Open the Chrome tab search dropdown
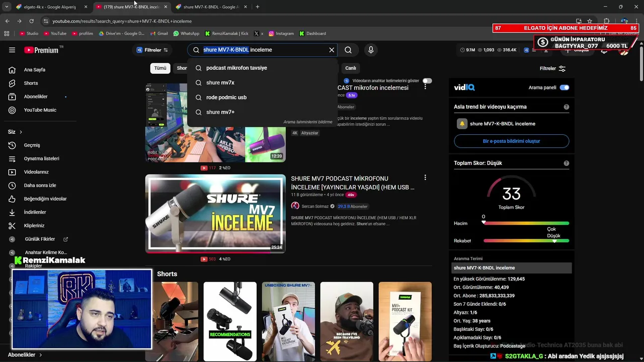Screen dimensions: 644x362 (7, 7)
